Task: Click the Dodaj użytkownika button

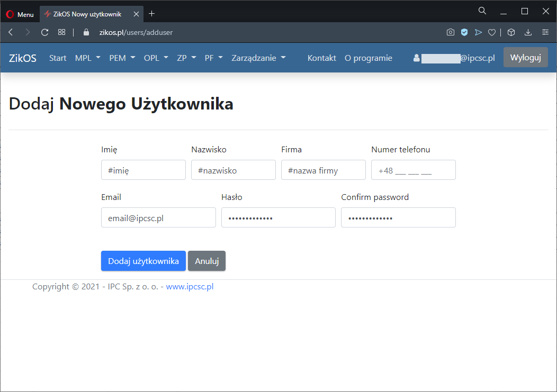Action: coord(143,261)
